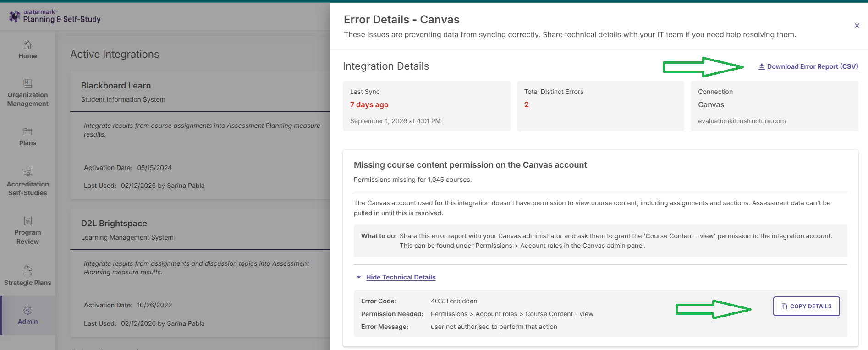Collapse technical details with the triangle
Screen dimensions: 868x350
tap(359, 277)
